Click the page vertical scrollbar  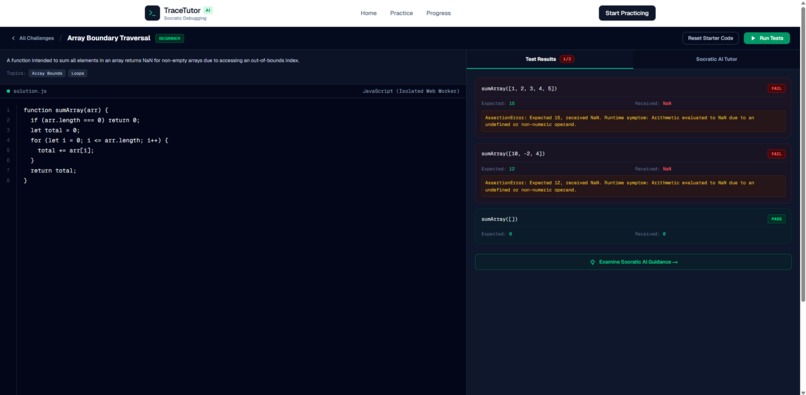(x=803, y=154)
